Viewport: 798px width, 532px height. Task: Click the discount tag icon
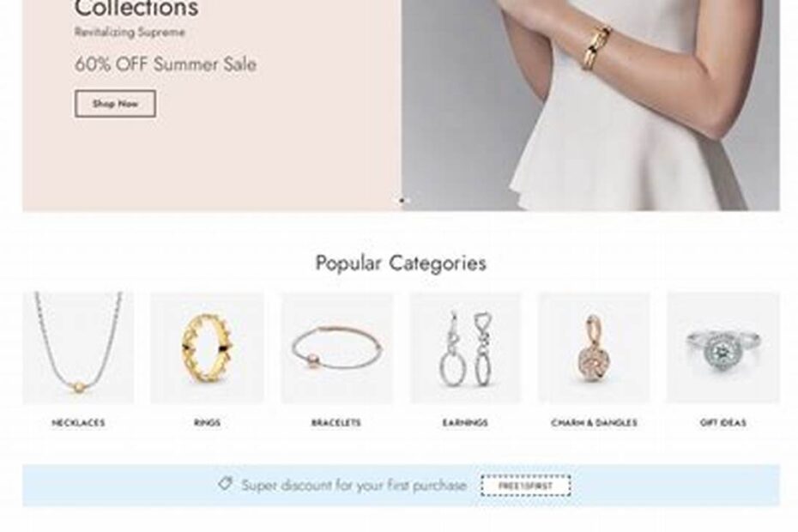click(226, 484)
